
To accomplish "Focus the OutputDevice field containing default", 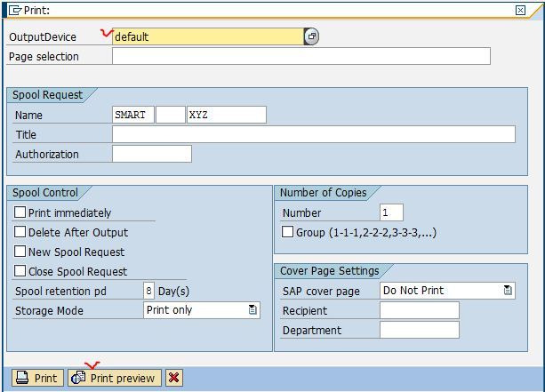I will click(208, 36).
